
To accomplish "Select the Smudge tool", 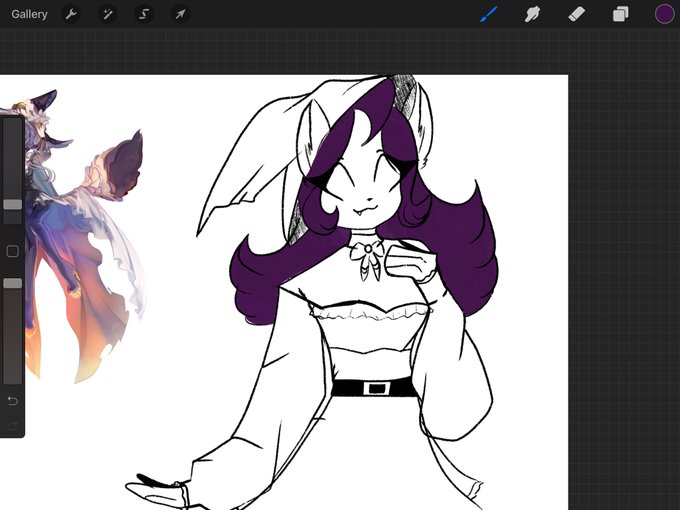I will (533, 14).
